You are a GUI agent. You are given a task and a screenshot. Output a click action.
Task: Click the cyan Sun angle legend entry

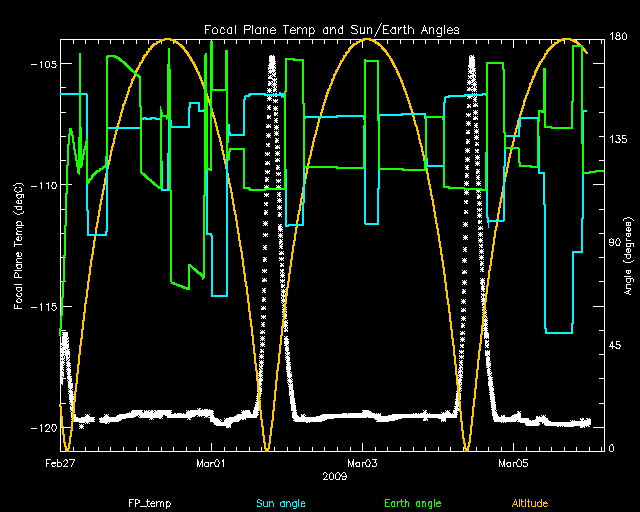(278, 503)
